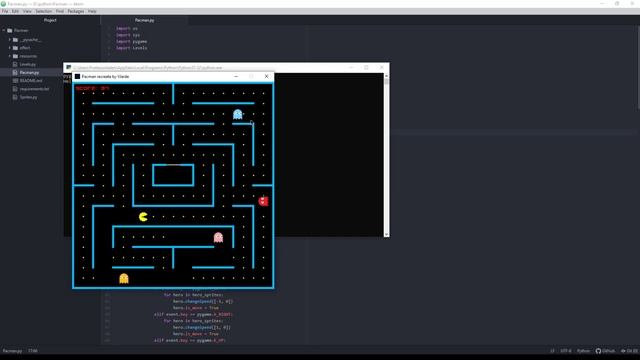640x360 pixels.
Task: Click the 'import pygame' code line
Action: tap(131, 42)
